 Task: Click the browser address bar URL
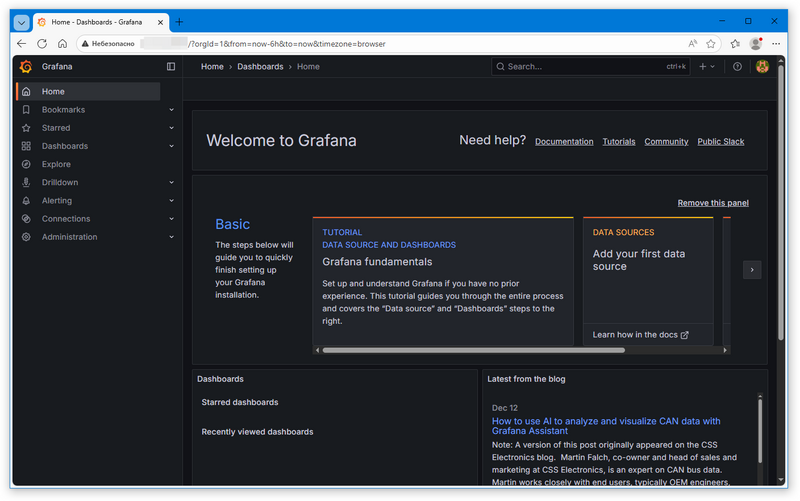click(287, 44)
